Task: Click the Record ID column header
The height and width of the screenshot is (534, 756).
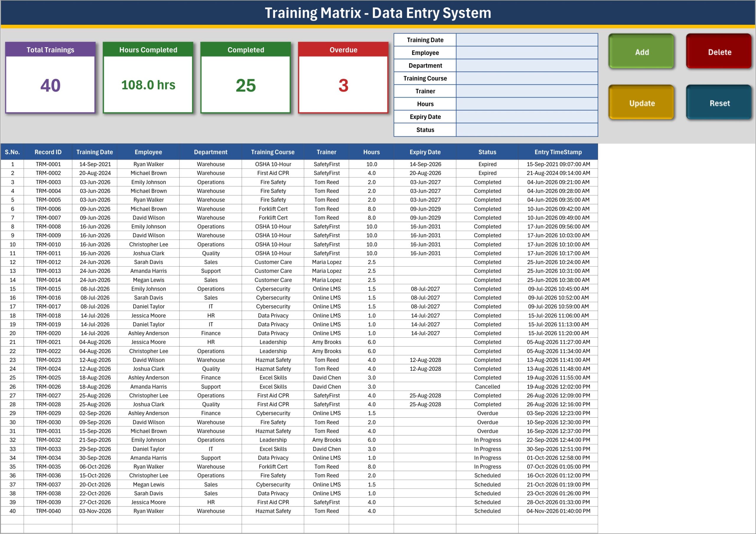Action: [x=48, y=152]
